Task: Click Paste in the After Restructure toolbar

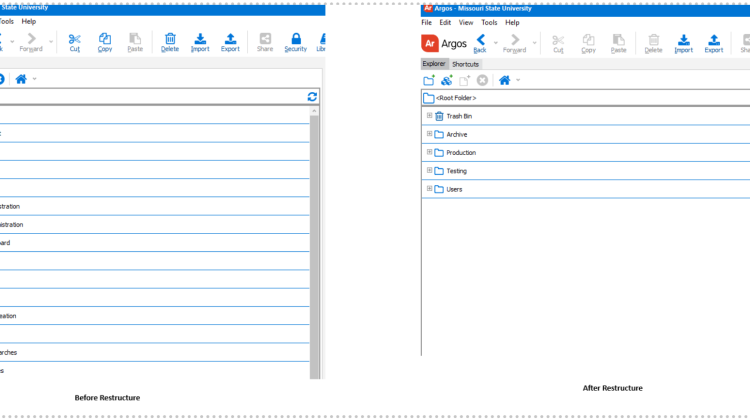Action: [x=618, y=43]
